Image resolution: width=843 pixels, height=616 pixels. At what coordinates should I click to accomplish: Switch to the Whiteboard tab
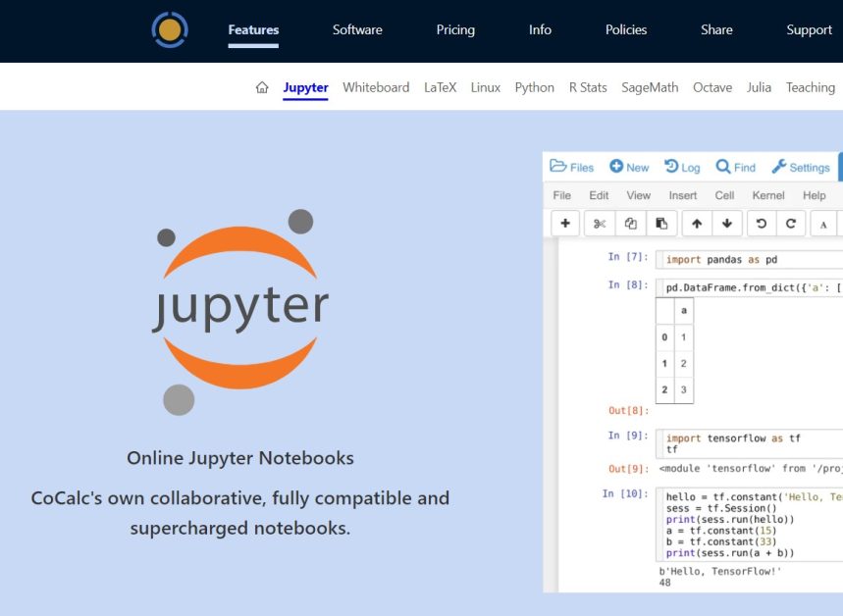pos(376,86)
